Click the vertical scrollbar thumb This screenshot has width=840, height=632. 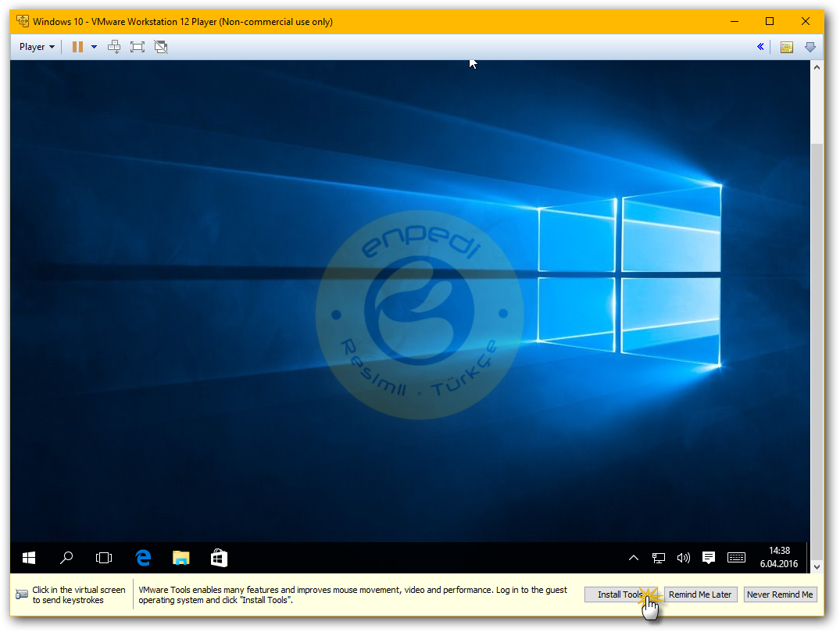[817, 351]
